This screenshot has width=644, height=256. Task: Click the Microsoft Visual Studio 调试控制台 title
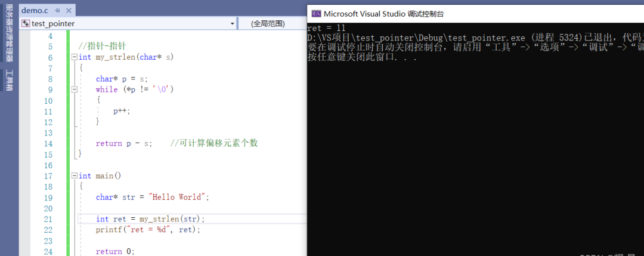pos(383,14)
